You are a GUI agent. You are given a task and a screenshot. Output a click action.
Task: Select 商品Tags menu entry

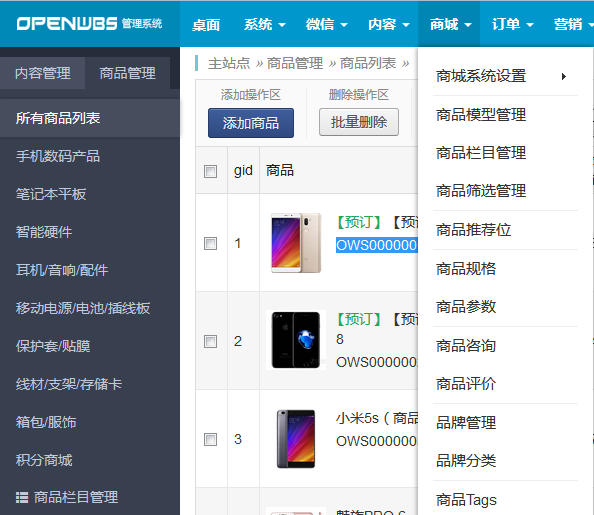(x=466, y=500)
